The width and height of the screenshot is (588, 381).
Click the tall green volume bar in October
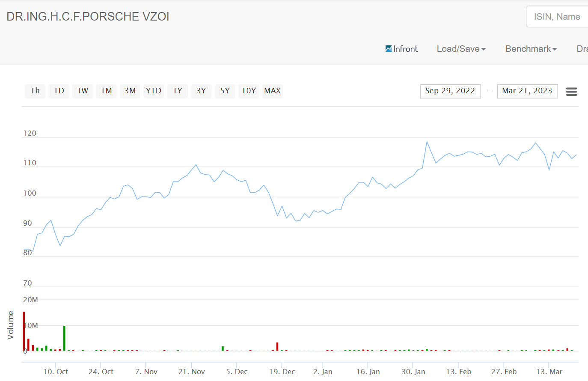[x=64, y=338]
